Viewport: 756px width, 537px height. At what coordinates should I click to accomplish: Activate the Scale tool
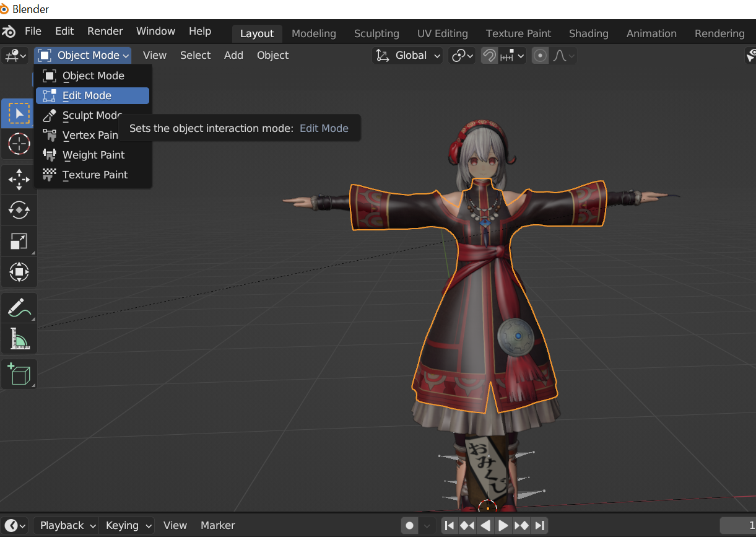[x=19, y=241]
